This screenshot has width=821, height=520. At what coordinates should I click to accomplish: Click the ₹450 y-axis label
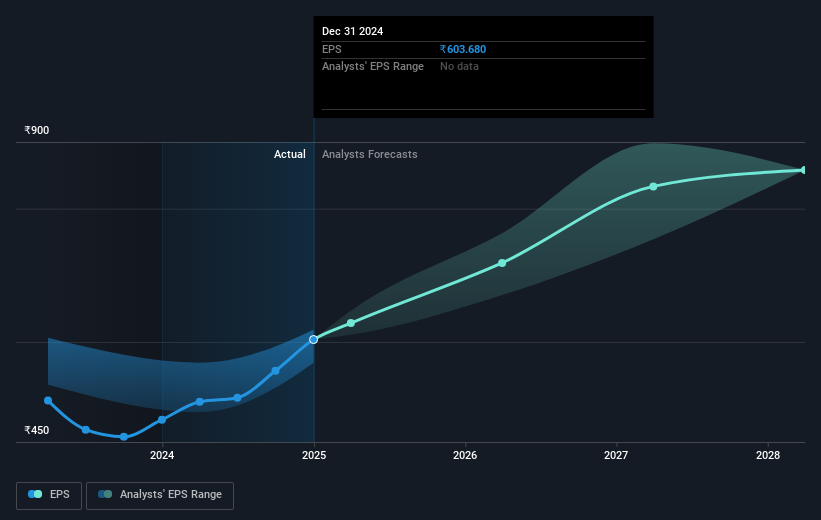37,430
